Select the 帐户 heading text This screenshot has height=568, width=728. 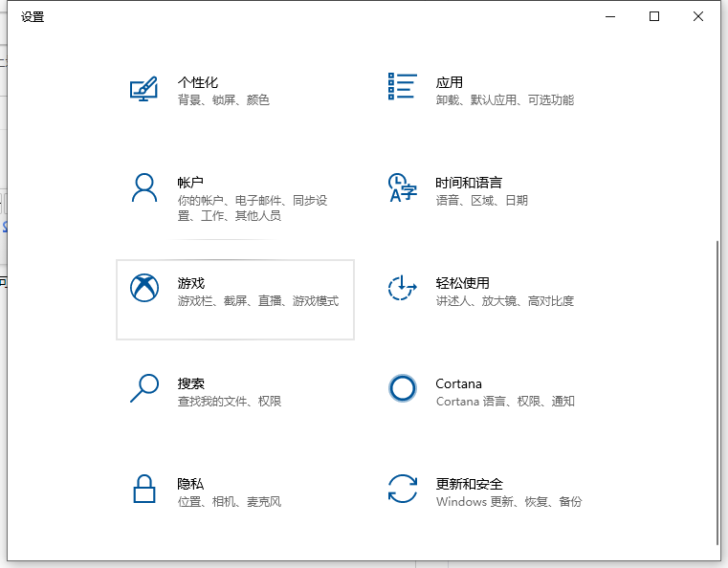point(190,183)
